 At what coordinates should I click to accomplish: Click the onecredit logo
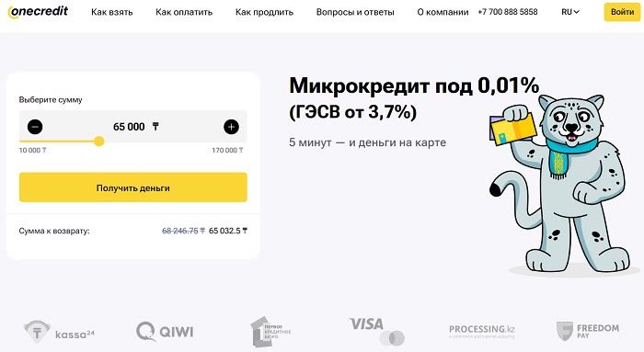click(x=38, y=11)
